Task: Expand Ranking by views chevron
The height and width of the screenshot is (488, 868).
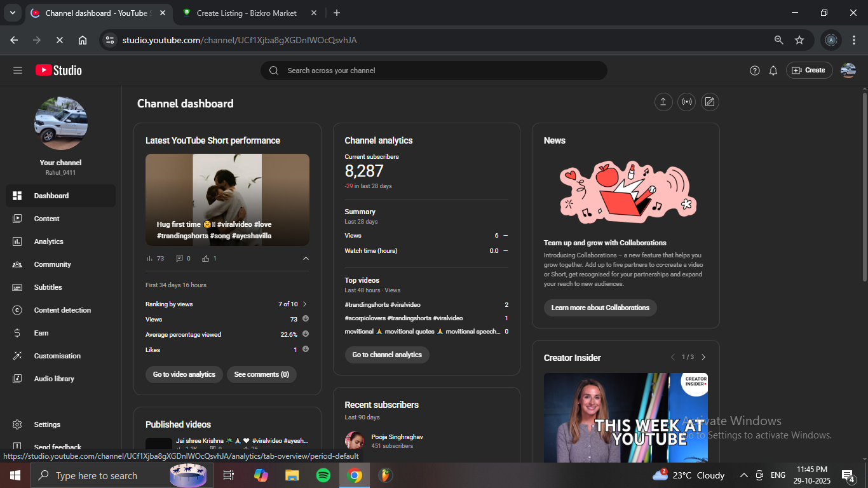Action: point(305,304)
